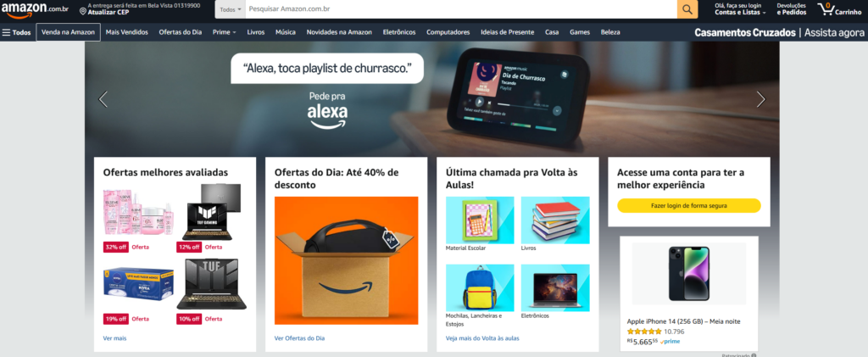Click the magnifying glass search button
Screen dimensions: 868x357
(687, 9)
